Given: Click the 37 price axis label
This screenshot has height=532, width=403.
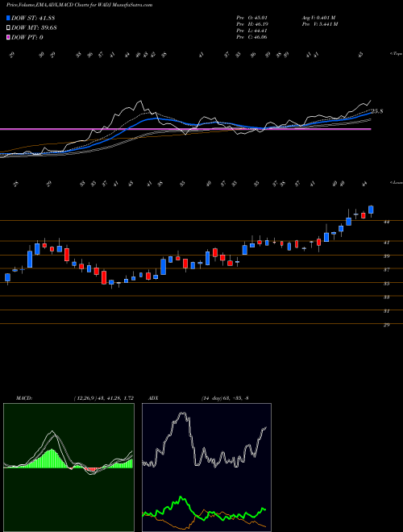Looking at the screenshot, I should tap(386, 270).
